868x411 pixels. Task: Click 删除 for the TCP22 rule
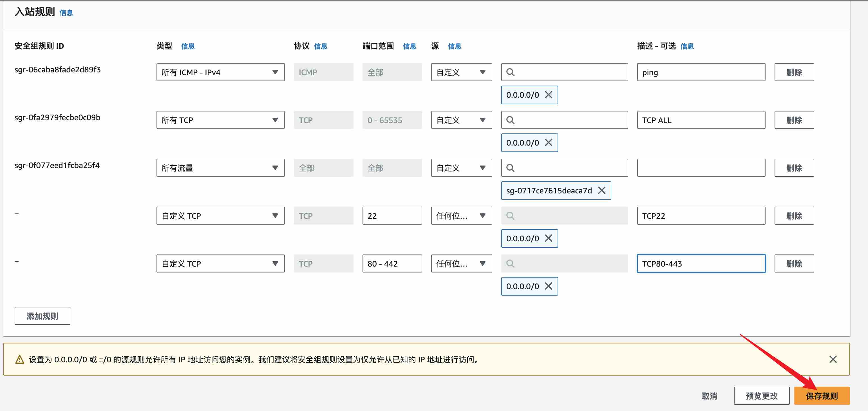pyautogui.click(x=794, y=216)
